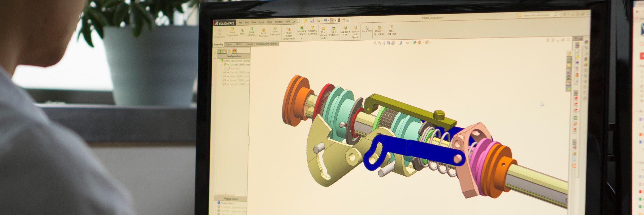Open dropdown arrow under Assembly Features
The width and height of the screenshot is (644, 215).
tap(301, 38)
